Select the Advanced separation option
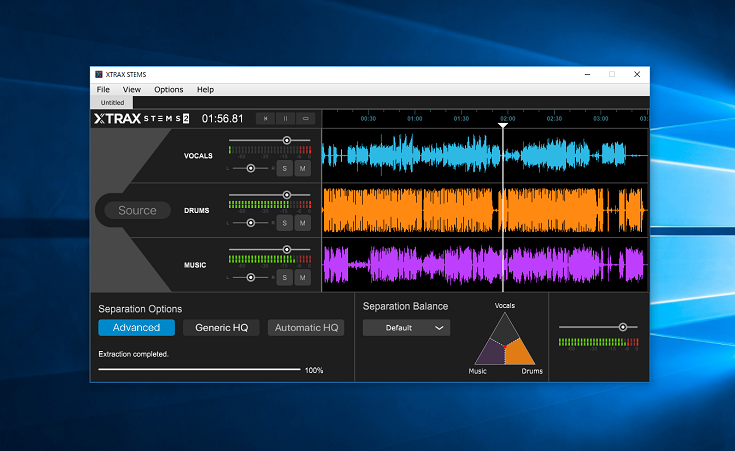This screenshot has height=451, width=735. pyautogui.click(x=136, y=328)
